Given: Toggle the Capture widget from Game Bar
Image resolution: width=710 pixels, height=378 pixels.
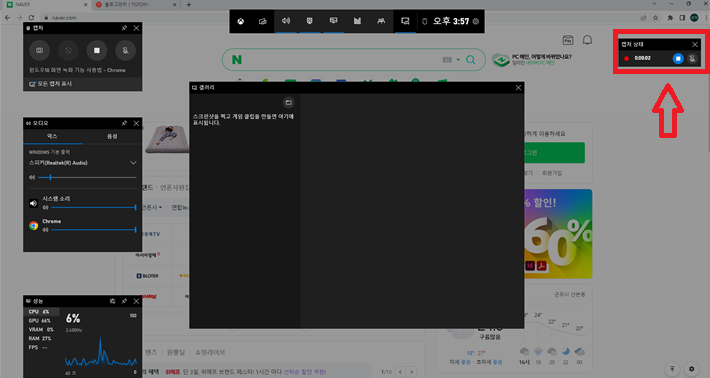Looking at the screenshot, I should 310,21.
